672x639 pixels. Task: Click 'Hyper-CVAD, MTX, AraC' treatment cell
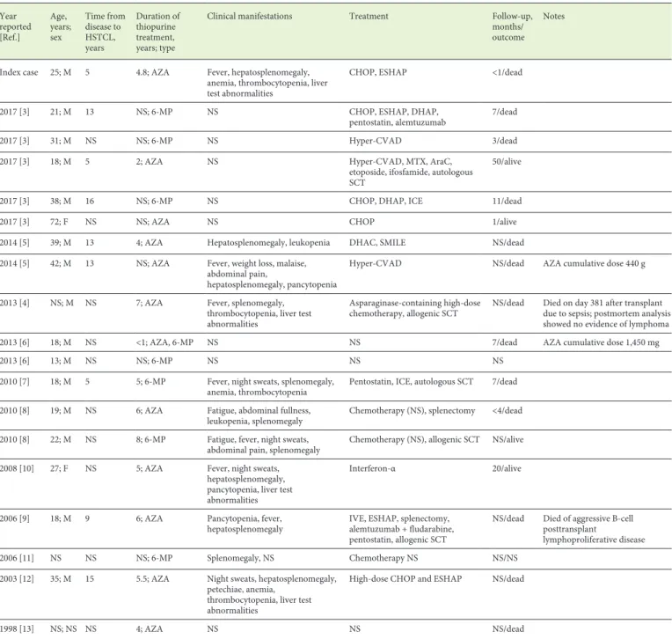pos(411,172)
